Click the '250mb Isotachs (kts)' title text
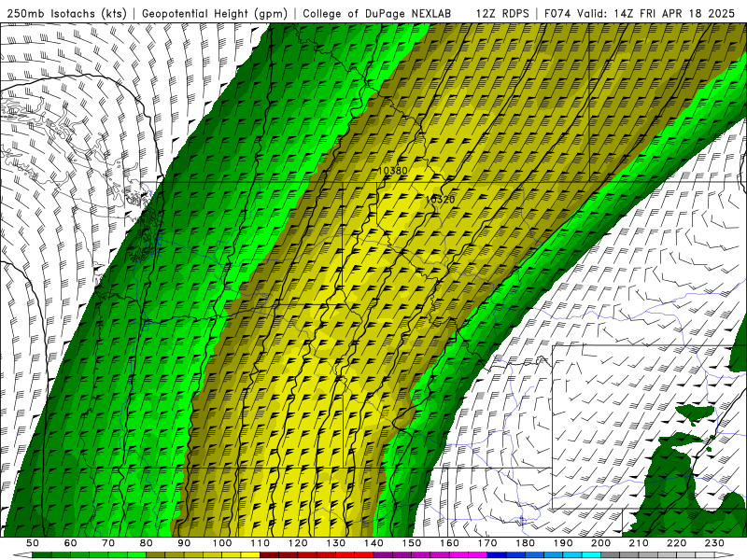This screenshot has height=560, width=747. click(x=66, y=13)
